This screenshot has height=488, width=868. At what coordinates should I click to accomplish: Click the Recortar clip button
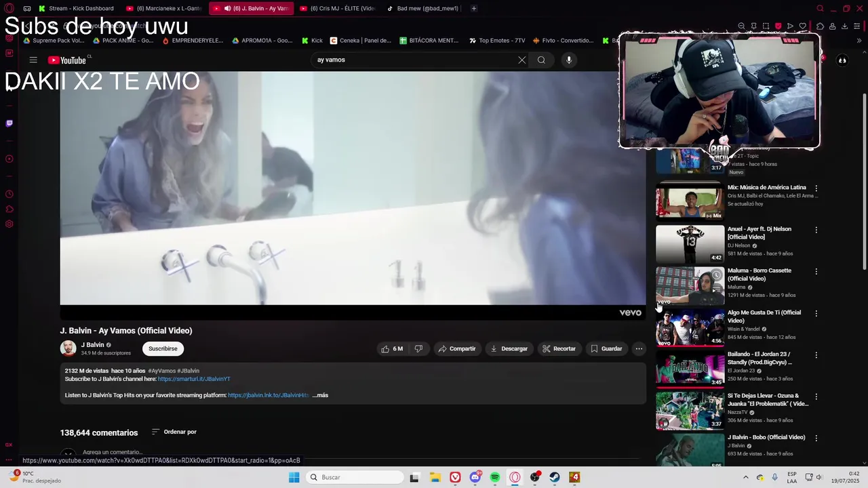tap(559, 348)
